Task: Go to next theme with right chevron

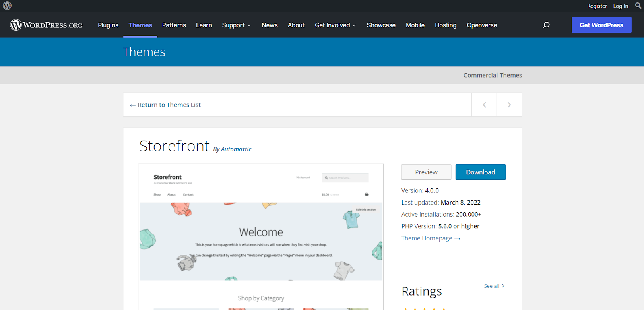Action: [x=509, y=105]
